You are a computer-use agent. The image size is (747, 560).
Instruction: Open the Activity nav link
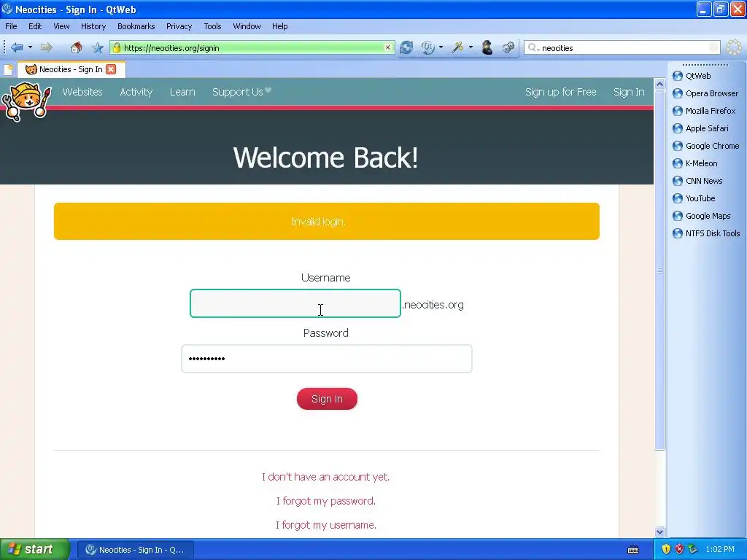click(136, 92)
